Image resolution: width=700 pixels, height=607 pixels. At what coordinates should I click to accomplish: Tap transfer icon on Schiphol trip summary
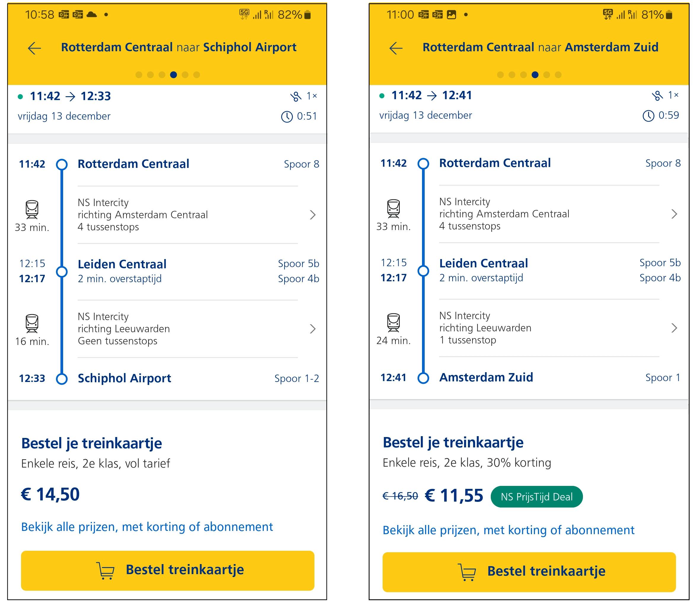click(295, 97)
